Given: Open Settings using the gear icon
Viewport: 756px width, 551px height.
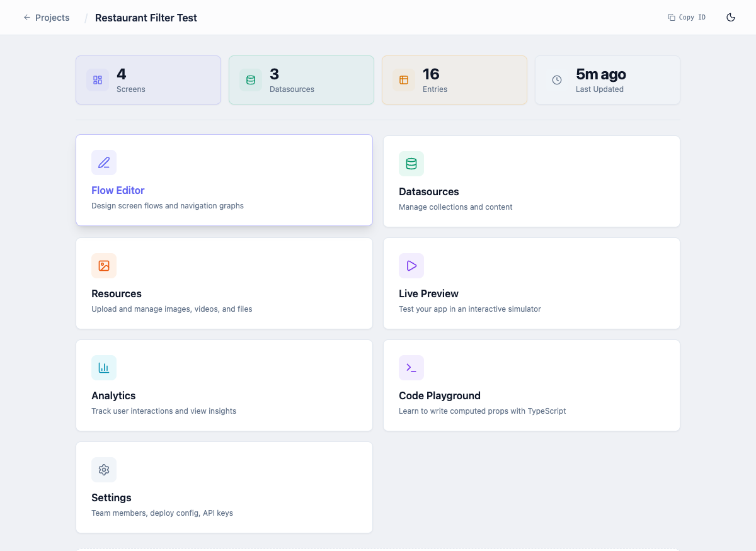Looking at the screenshot, I should 104,470.
